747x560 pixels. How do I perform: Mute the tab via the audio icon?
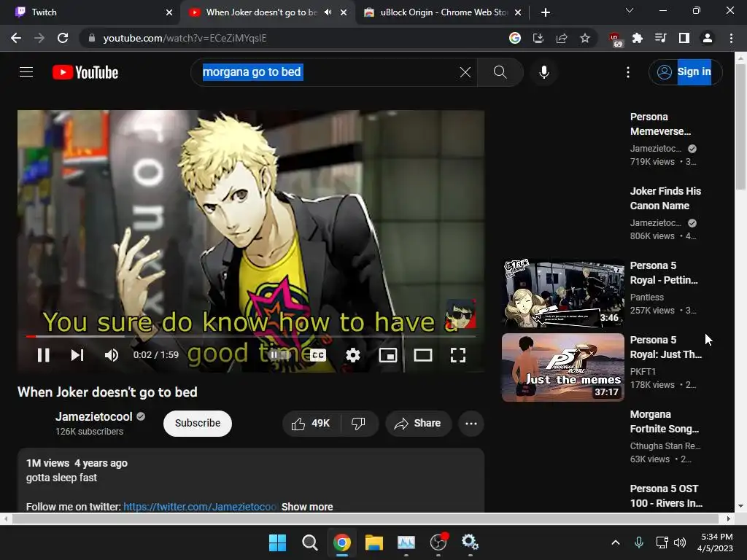pos(328,12)
